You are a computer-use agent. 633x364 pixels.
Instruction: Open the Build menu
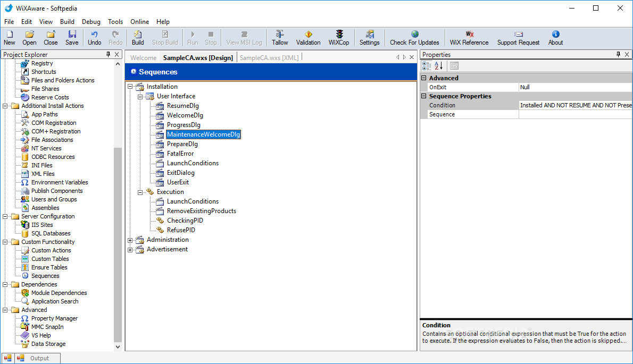point(67,22)
